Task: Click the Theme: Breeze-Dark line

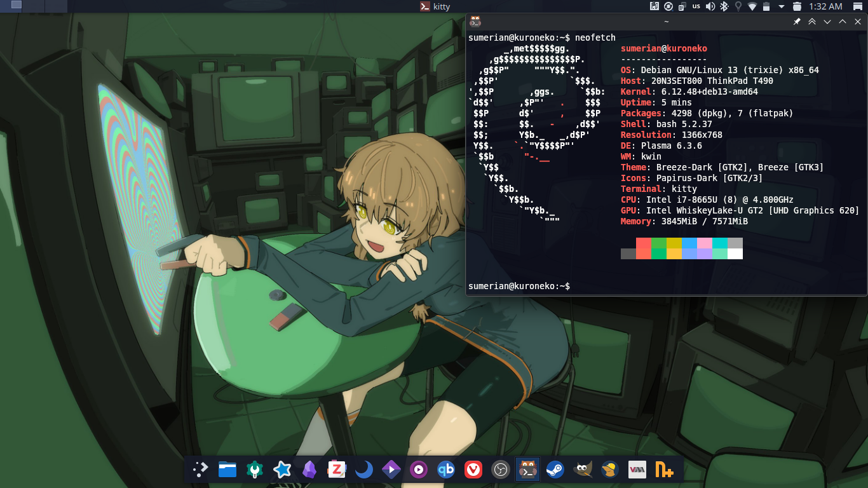Action: (x=722, y=168)
